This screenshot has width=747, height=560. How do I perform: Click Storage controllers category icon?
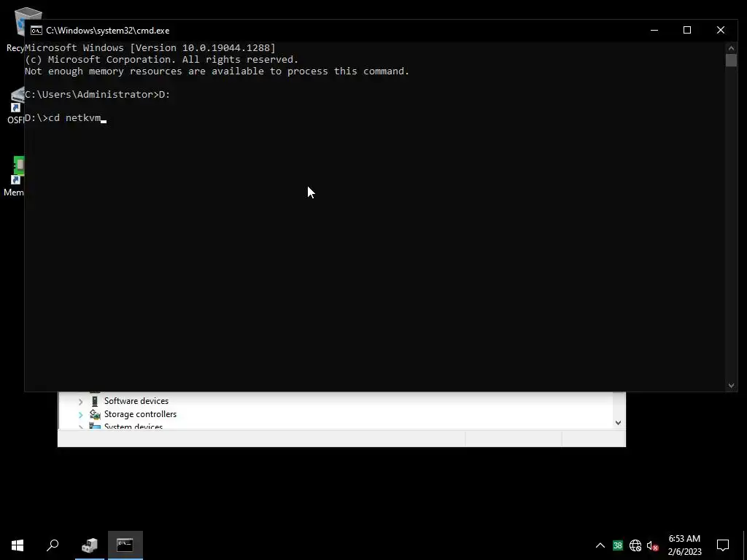click(95, 414)
